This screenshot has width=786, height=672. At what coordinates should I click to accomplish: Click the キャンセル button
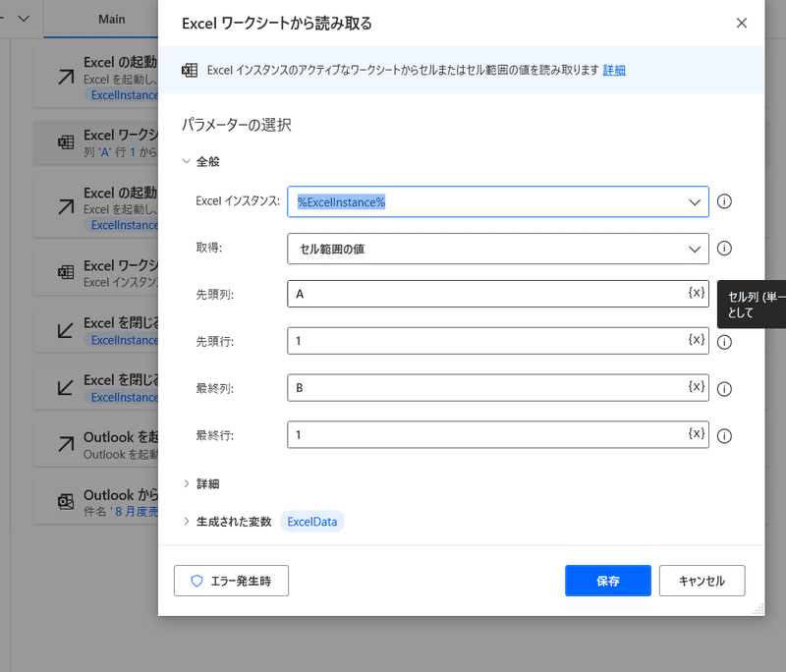coord(702,581)
